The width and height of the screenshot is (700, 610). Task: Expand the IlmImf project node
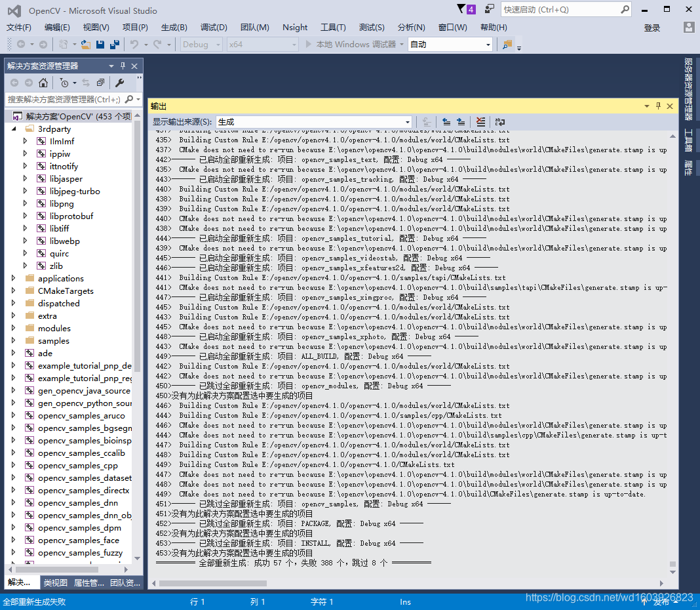[25, 141]
